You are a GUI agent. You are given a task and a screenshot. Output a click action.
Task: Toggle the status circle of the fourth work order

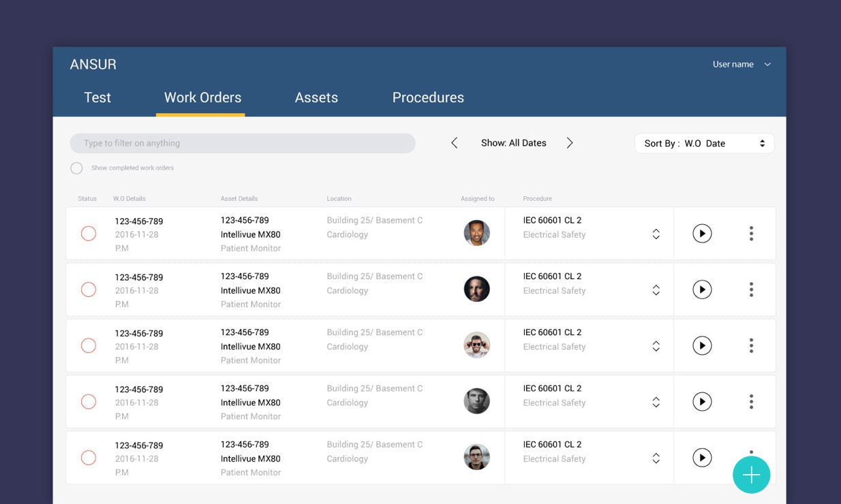point(89,402)
